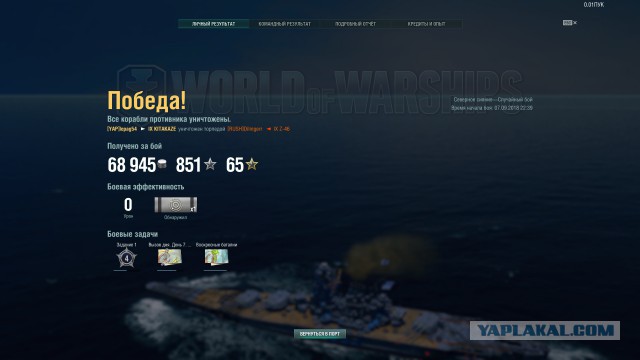Click the 0 damage value
This screenshot has width=640, height=360.
[x=128, y=204]
